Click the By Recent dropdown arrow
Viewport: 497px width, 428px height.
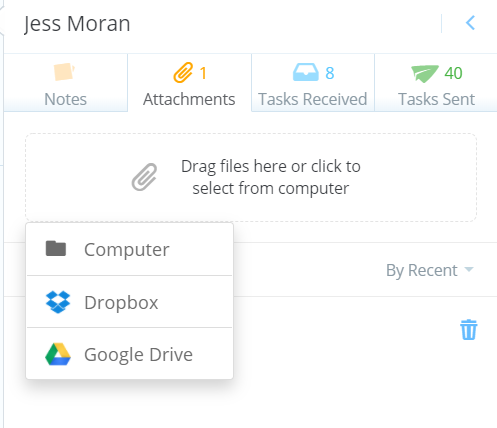tap(469, 269)
